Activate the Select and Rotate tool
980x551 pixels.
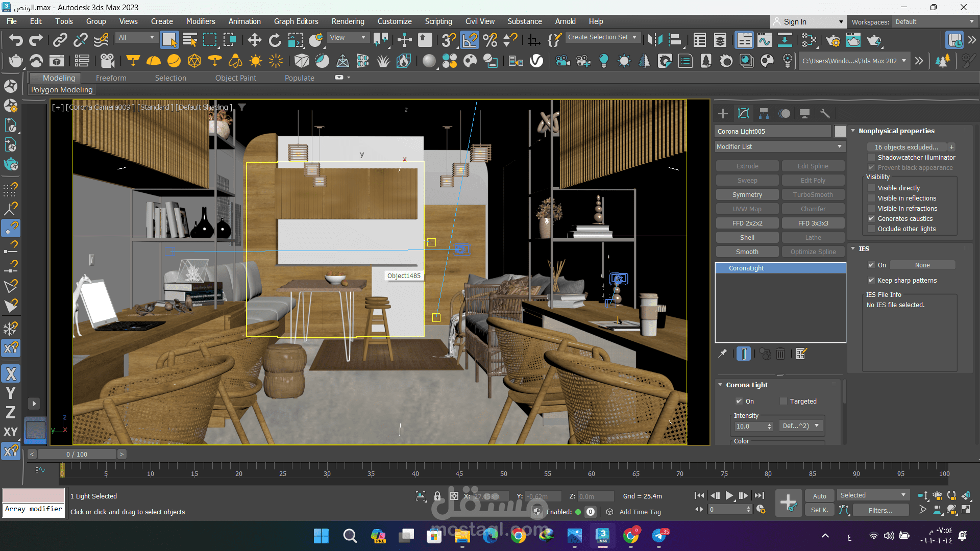(x=275, y=40)
